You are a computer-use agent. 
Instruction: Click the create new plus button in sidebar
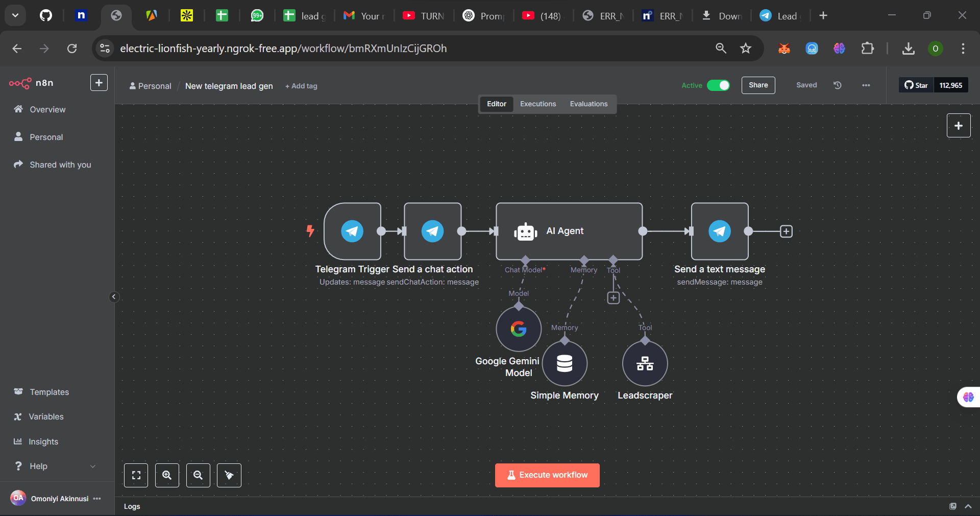99,83
